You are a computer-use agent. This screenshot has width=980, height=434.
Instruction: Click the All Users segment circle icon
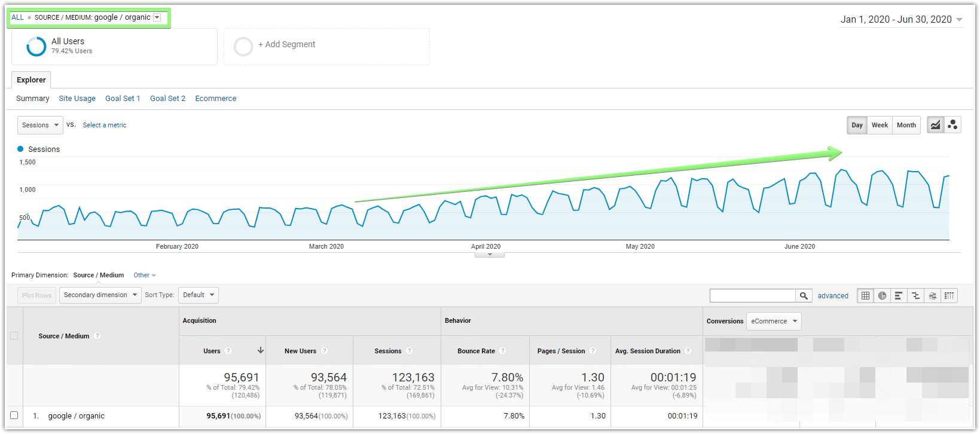pyautogui.click(x=36, y=46)
